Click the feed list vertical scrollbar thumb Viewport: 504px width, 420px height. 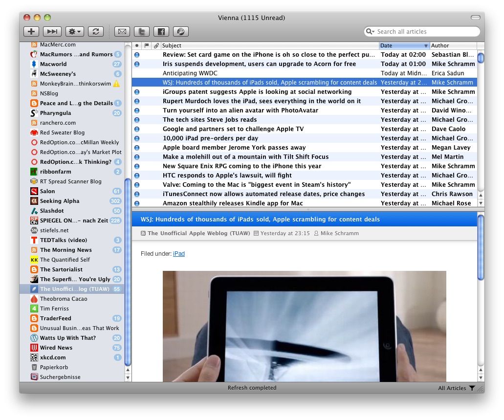click(128, 272)
